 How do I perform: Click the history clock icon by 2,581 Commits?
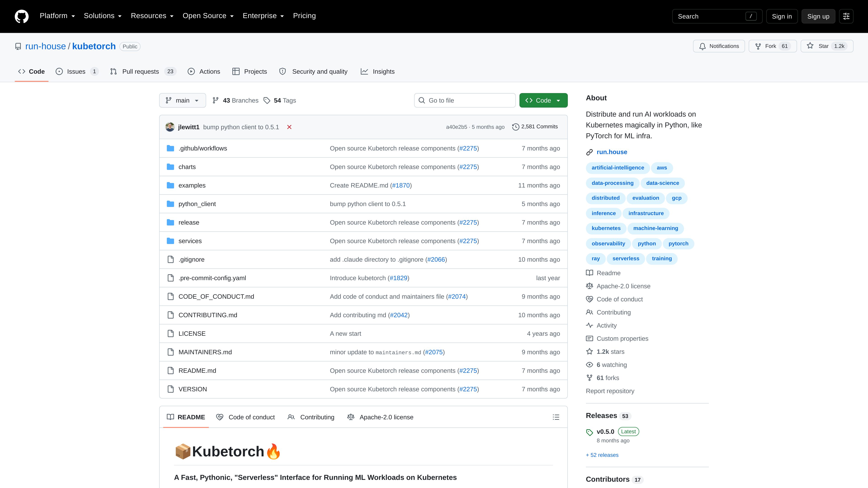516,127
